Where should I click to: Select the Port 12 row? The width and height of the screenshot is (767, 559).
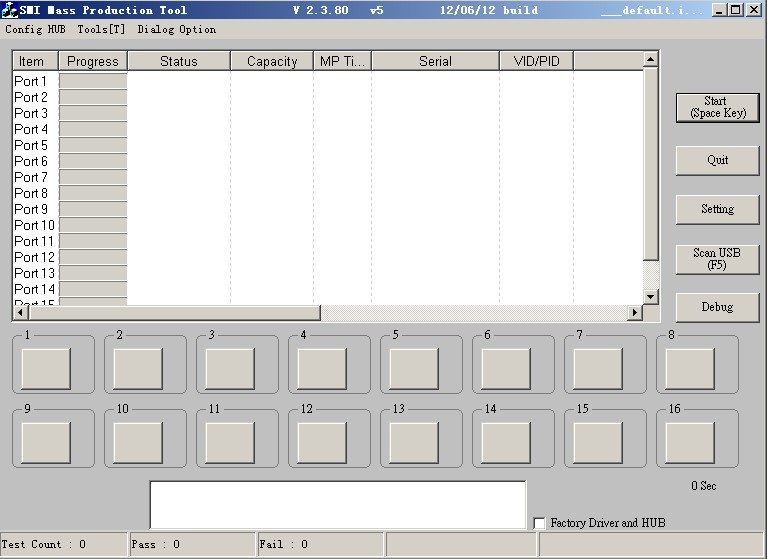coord(328,257)
